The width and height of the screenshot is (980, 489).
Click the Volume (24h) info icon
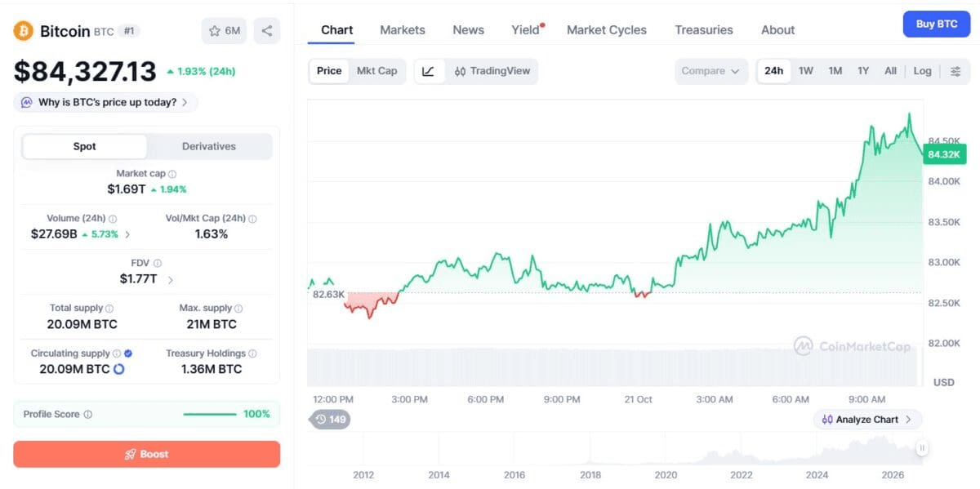113,219
